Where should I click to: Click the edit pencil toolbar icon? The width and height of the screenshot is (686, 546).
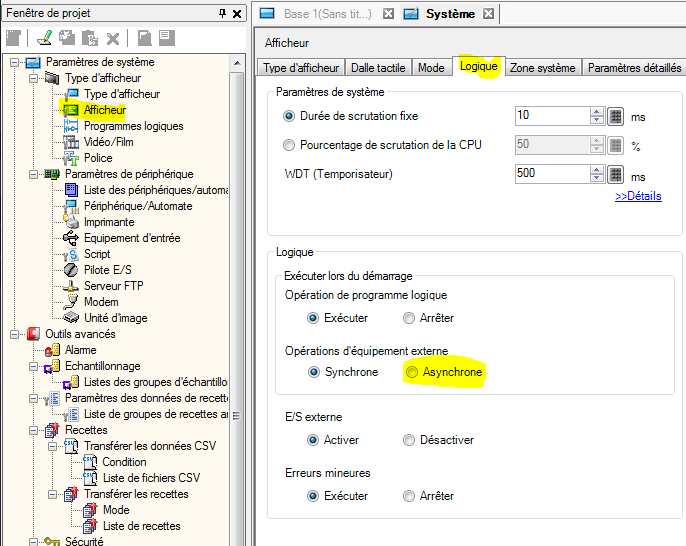click(45, 38)
